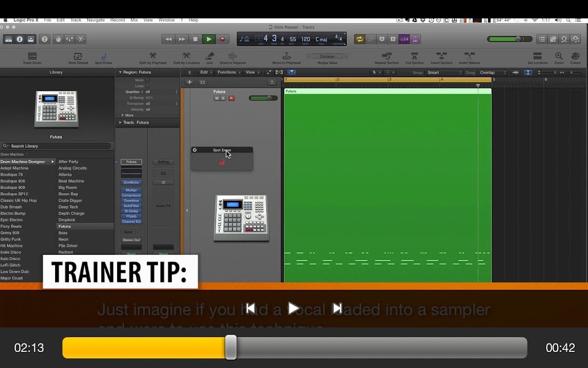
Task: Click the Track Zoom toolbar icon
Action: pos(32,56)
